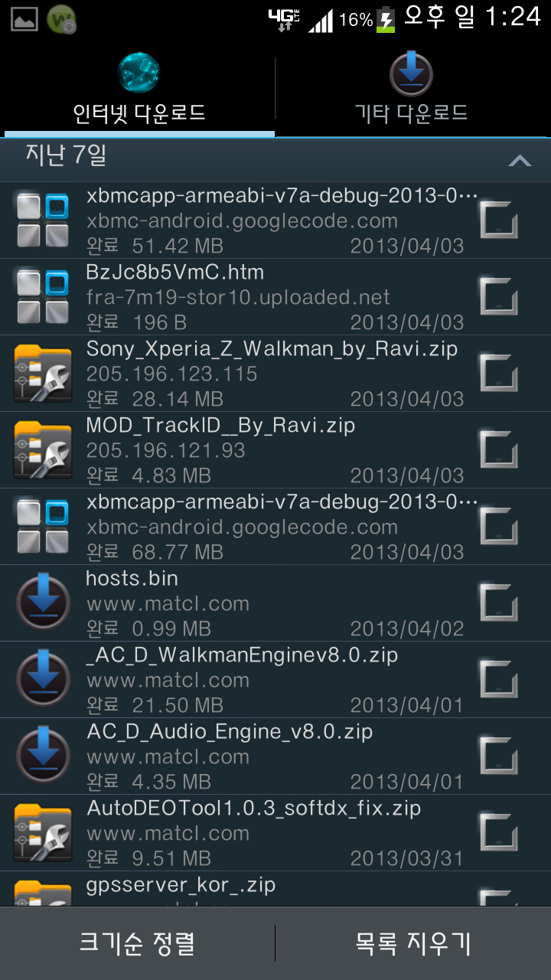This screenshot has width=551, height=980.
Task: Check the box for BzJc8b5VmC.htm
Action: pyautogui.click(x=498, y=296)
